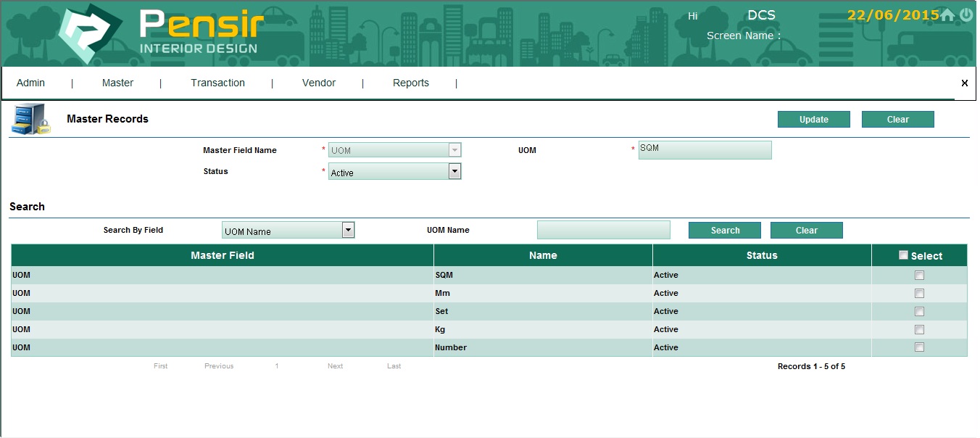Open the Transaction menu
The image size is (980, 438).
(217, 83)
